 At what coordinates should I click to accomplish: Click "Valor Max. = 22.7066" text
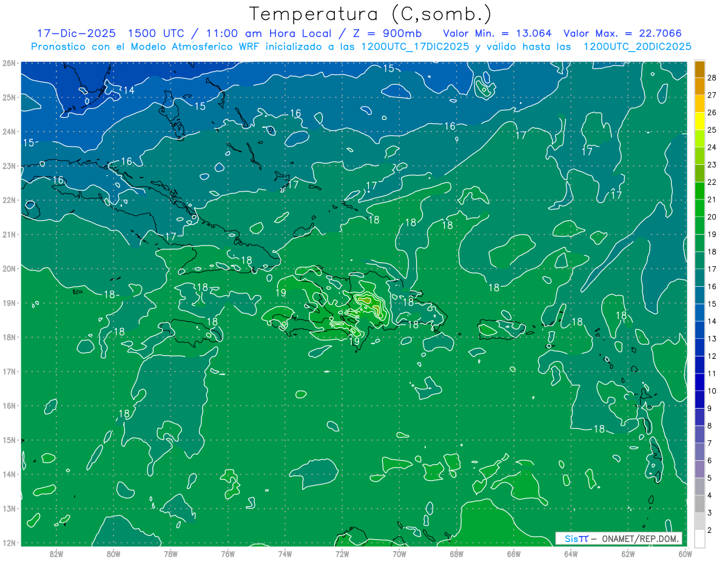622,33
